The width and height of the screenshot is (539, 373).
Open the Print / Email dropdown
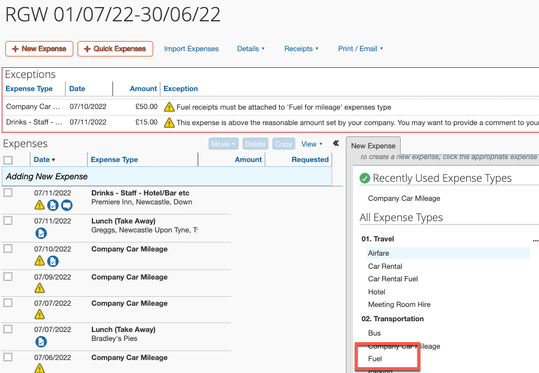tap(360, 49)
